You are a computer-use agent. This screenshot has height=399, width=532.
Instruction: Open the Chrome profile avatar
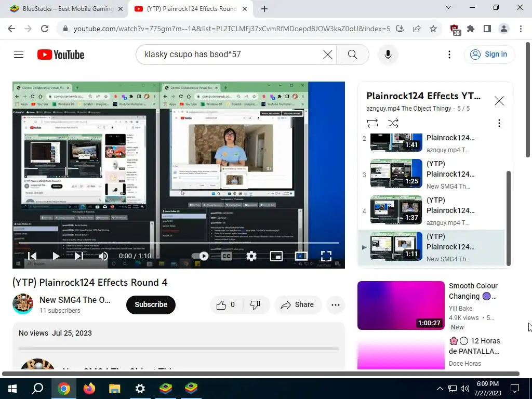504,29
